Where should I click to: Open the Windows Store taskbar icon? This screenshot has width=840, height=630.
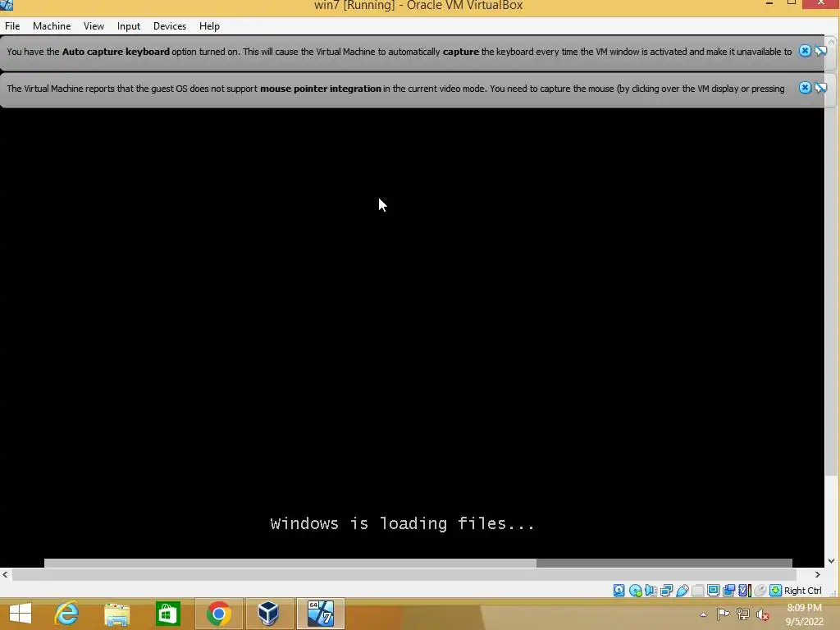167,614
